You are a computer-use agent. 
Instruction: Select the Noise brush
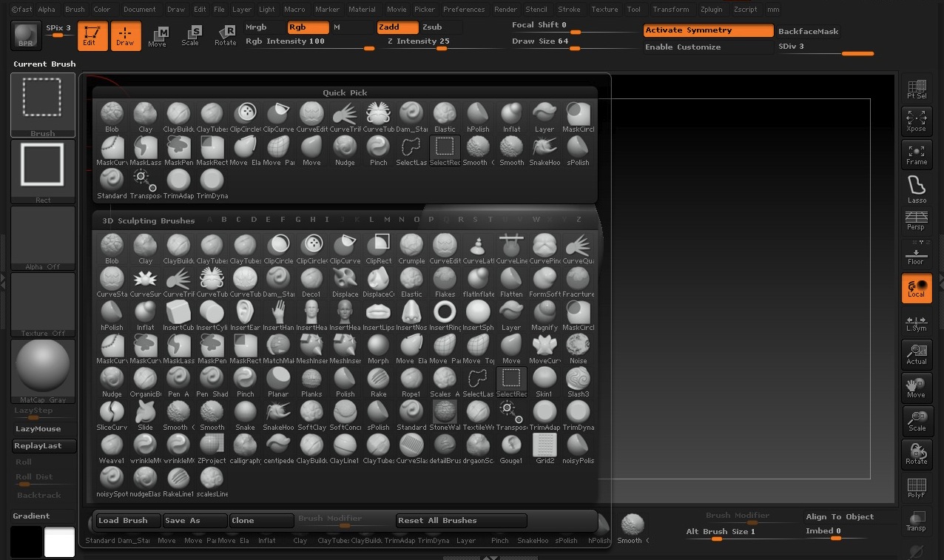pyautogui.click(x=578, y=348)
